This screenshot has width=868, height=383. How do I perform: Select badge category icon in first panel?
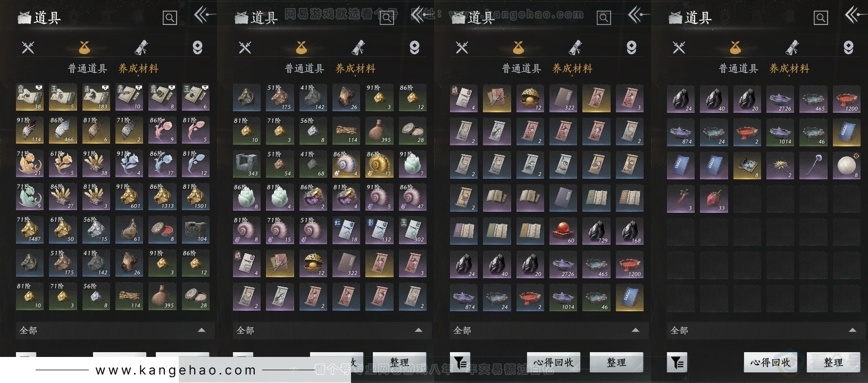pyautogui.click(x=197, y=47)
